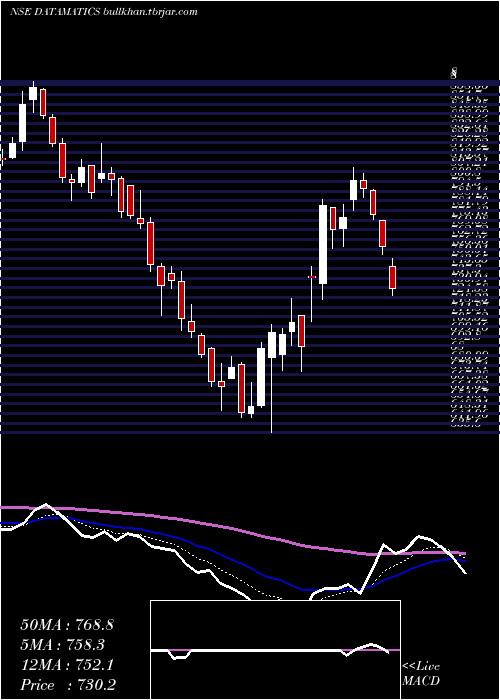
Task: Click the <<Live MACD label
Action: 421,674
